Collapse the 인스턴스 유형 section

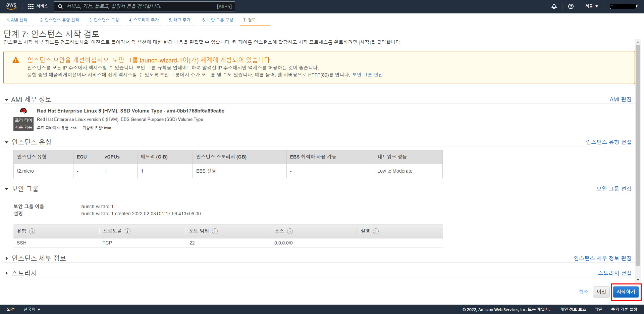[6, 142]
